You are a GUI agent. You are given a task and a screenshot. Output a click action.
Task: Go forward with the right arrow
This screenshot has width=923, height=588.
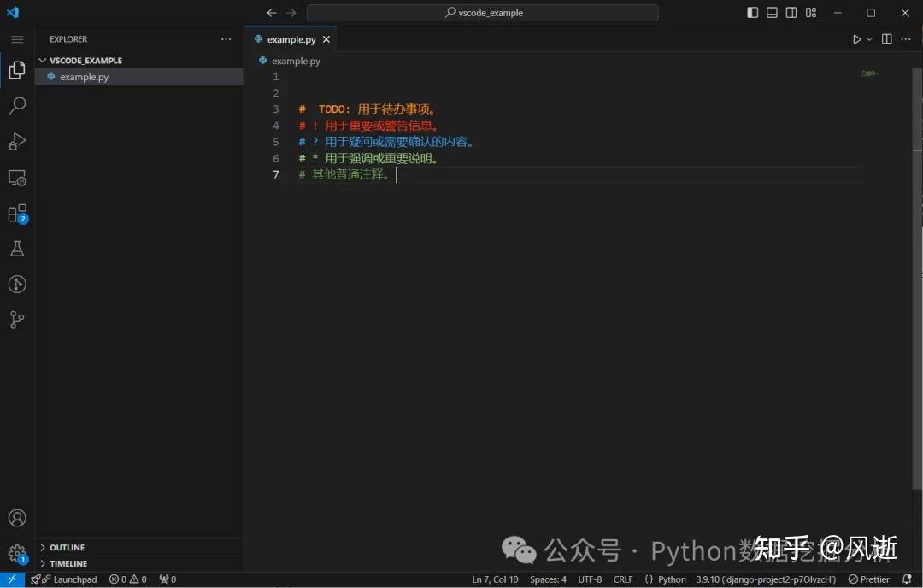291,12
